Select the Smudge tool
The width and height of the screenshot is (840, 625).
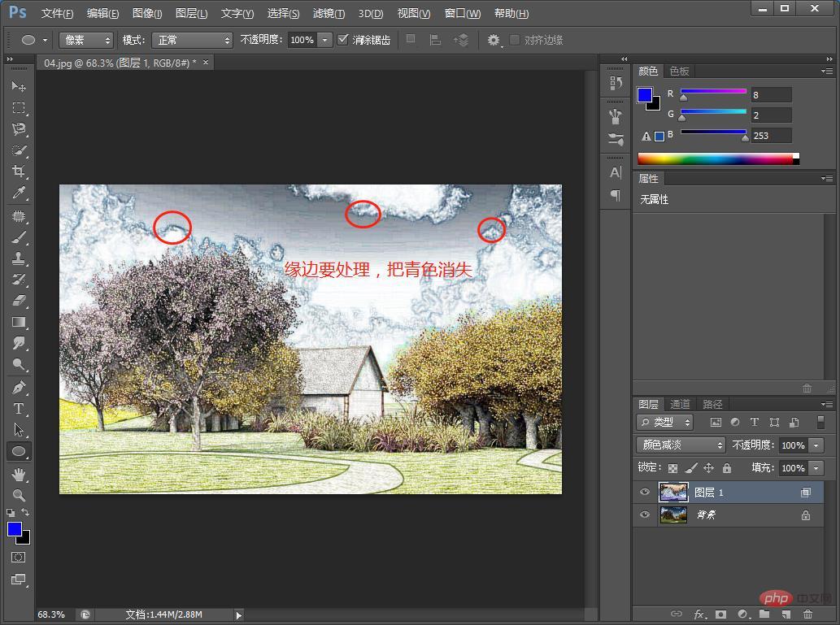(x=19, y=343)
